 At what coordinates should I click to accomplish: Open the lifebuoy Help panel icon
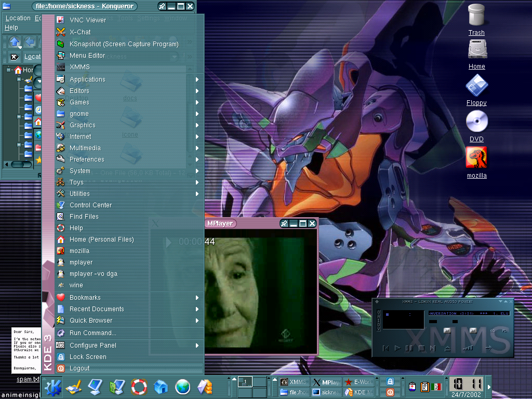pyautogui.click(x=139, y=387)
